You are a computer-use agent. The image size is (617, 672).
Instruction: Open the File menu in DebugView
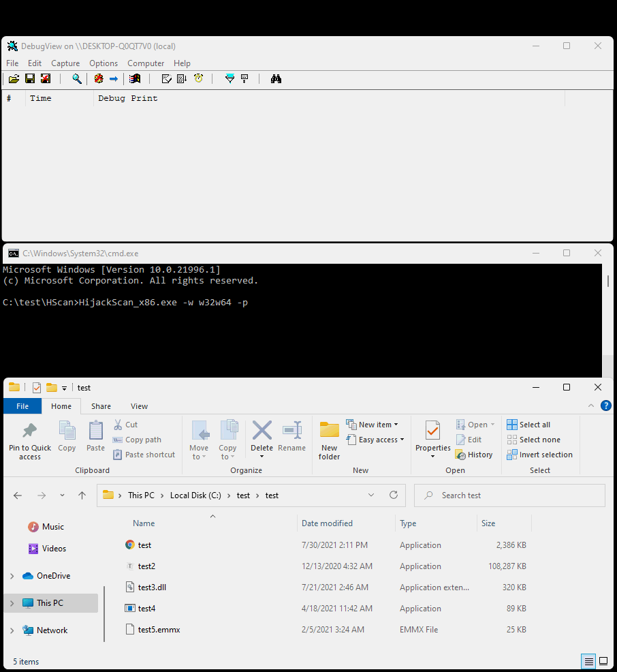pos(12,63)
